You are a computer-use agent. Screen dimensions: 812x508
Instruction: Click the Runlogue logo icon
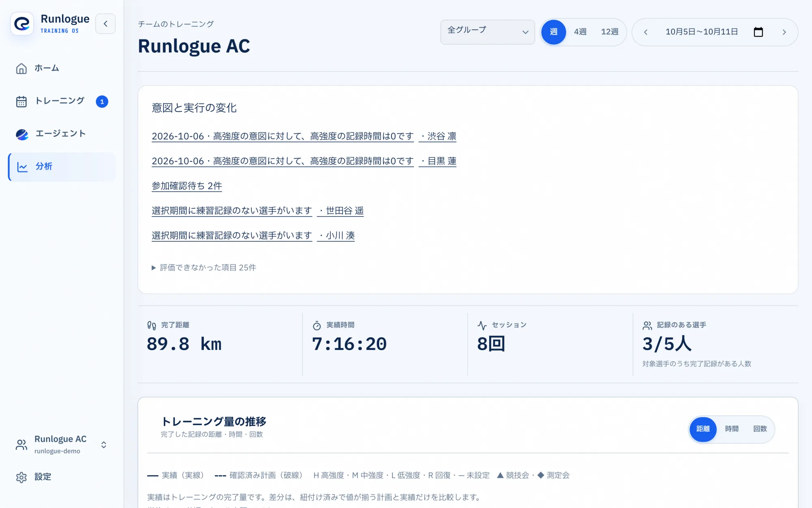(22, 24)
